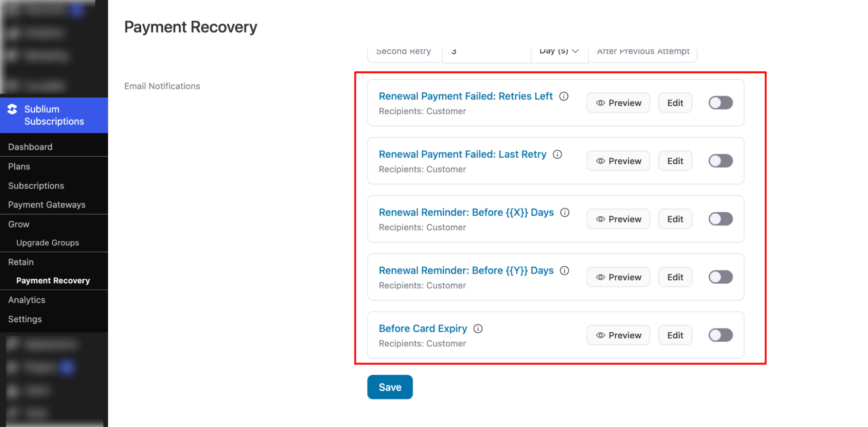
Task: Click the info icon on Renewal Reminder {{Y}} Days
Action: click(564, 270)
